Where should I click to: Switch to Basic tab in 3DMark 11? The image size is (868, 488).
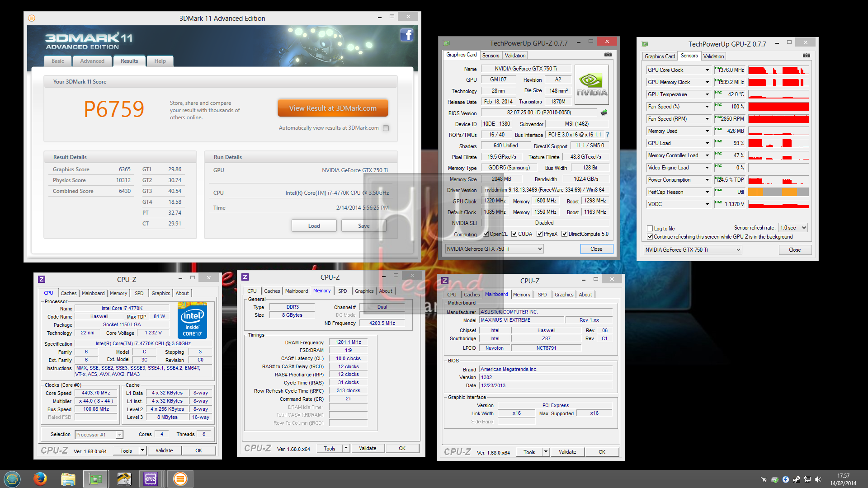(x=57, y=61)
